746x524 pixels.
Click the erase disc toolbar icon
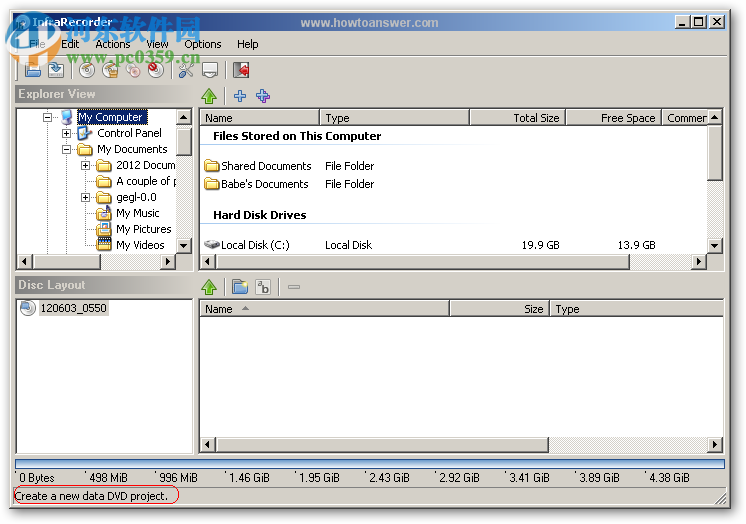tap(156, 70)
